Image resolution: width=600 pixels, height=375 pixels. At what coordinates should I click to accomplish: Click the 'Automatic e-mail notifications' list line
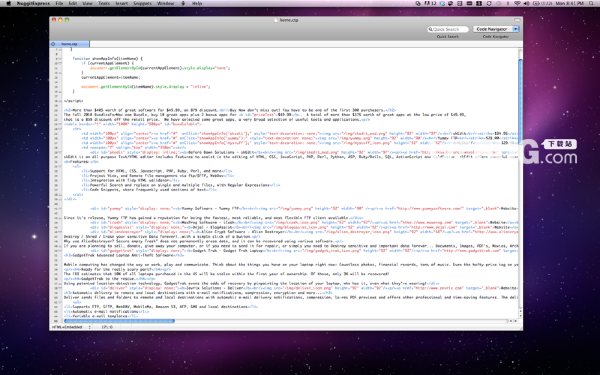(x=106, y=311)
